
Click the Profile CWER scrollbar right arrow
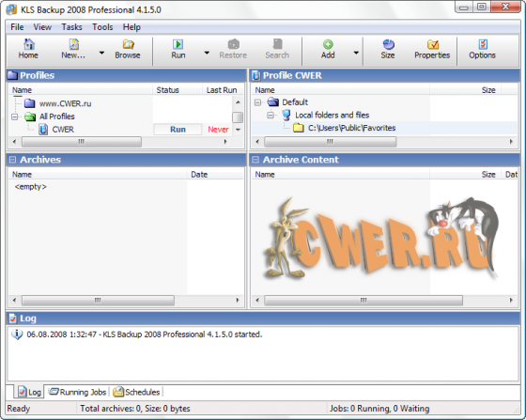(511, 142)
